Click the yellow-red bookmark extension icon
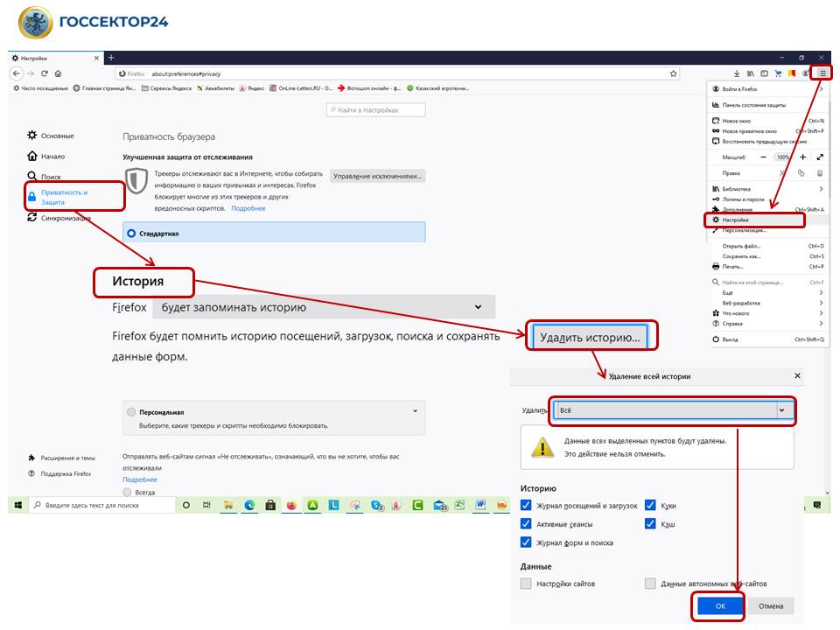This screenshot has height=630, width=840. [792, 73]
